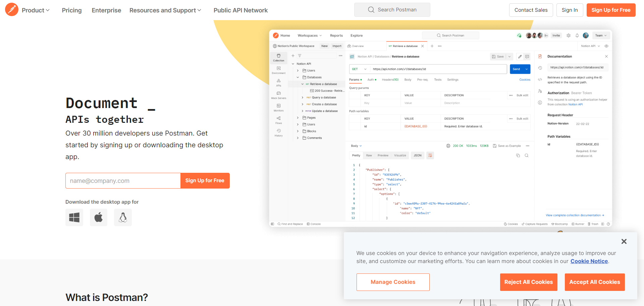Open the Workspaces dropdown in app preview

point(310,36)
